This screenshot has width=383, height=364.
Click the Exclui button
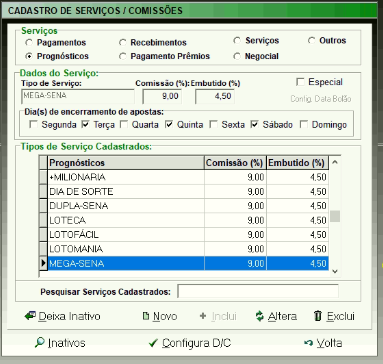pyautogui.click(x=334, y=316)
